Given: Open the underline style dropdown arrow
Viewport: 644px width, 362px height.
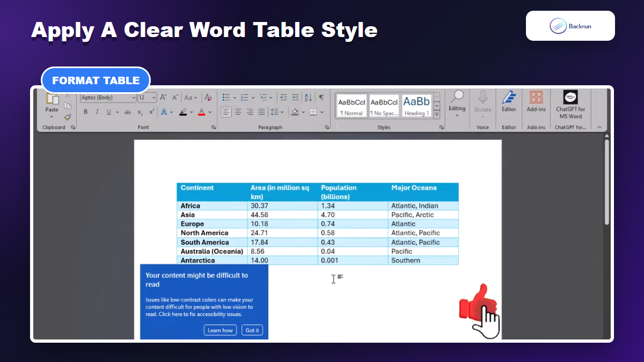Looking at the screenshot, I should 117,112.
